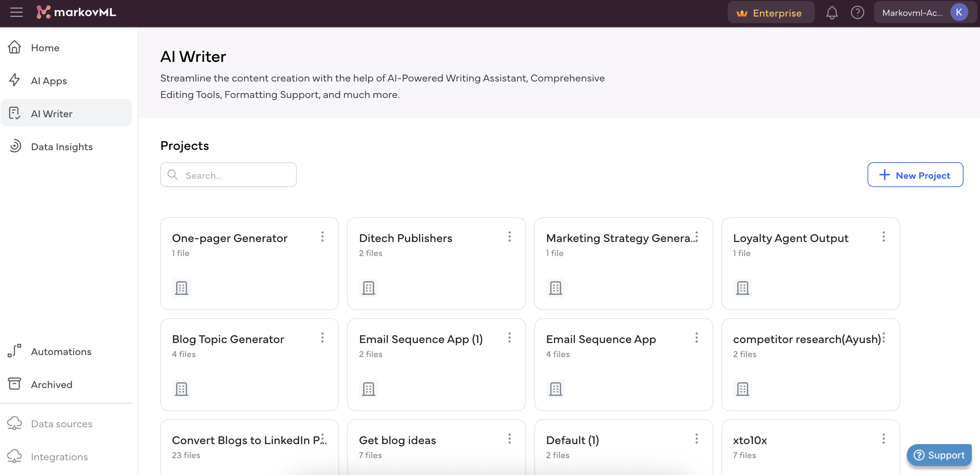The image size is (980, 475).
Task: Open the Support chat button
Action: coord(939,455)
